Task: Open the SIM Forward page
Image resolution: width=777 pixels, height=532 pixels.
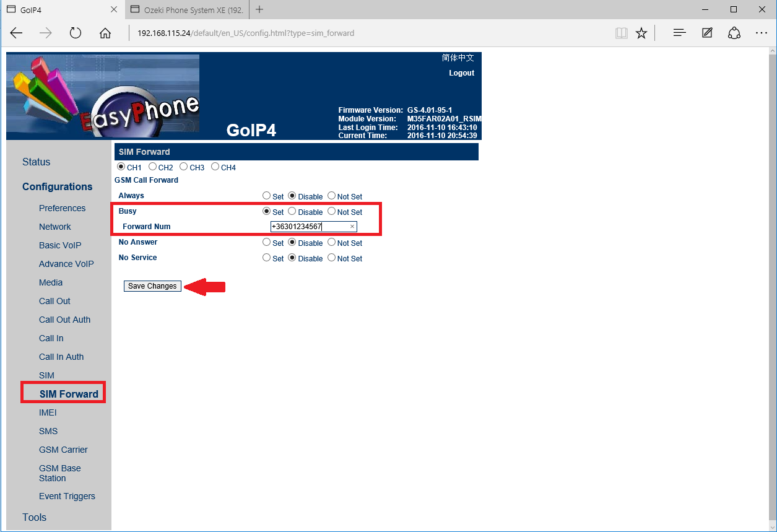Action: pos(69,394)
